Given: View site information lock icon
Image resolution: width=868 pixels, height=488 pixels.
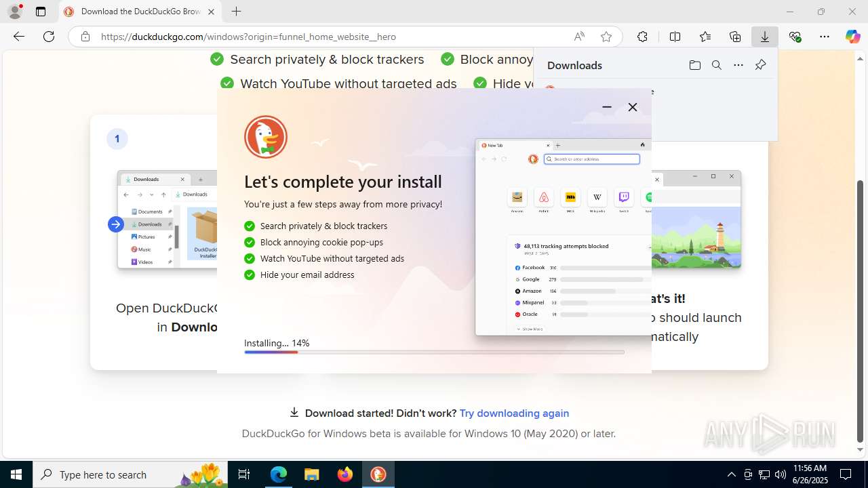Looking at the screenshot, I should (x=85, y=37).
